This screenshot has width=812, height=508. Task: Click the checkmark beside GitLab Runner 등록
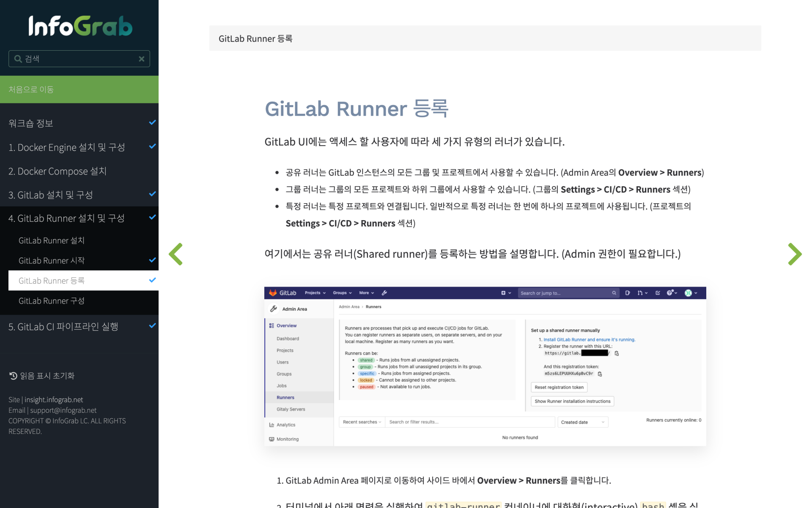[x=153, y=280]
